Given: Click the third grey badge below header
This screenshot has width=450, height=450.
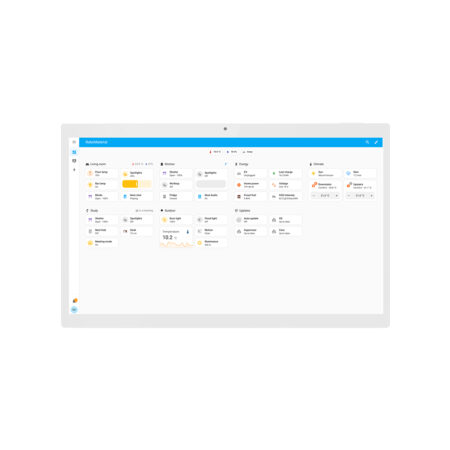Looking at the screenshot, I should [248, 152].
